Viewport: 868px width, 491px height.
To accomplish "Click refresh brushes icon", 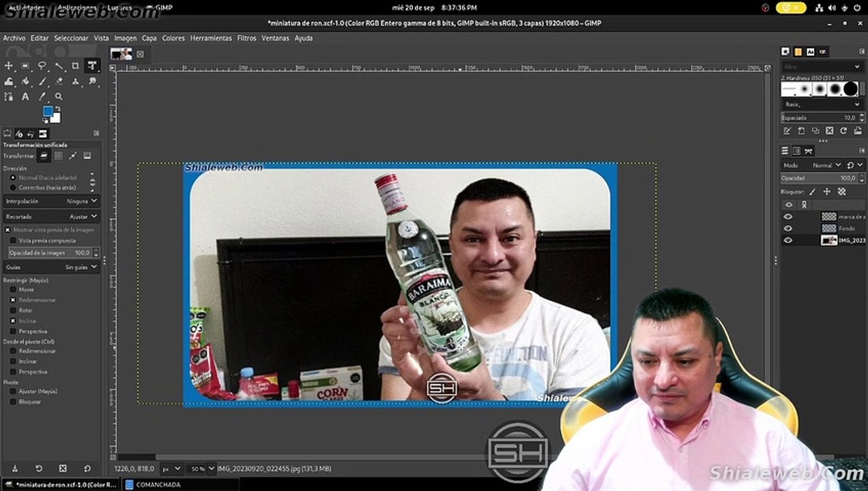I will click(843, 130).
